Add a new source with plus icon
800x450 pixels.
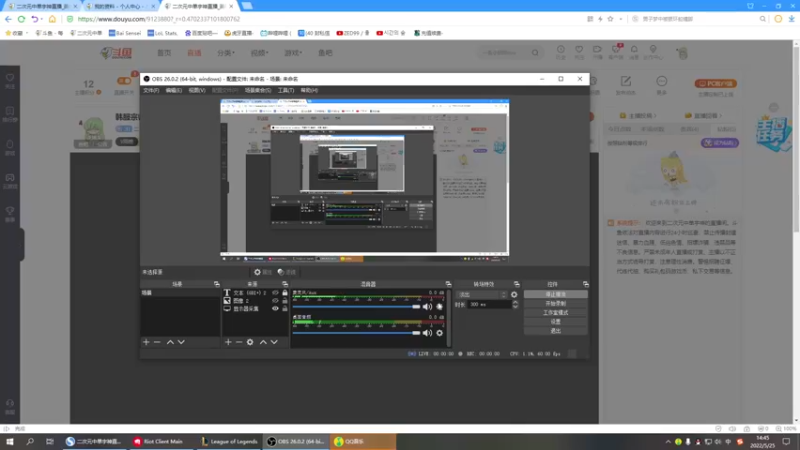click(x=228, y=342)
